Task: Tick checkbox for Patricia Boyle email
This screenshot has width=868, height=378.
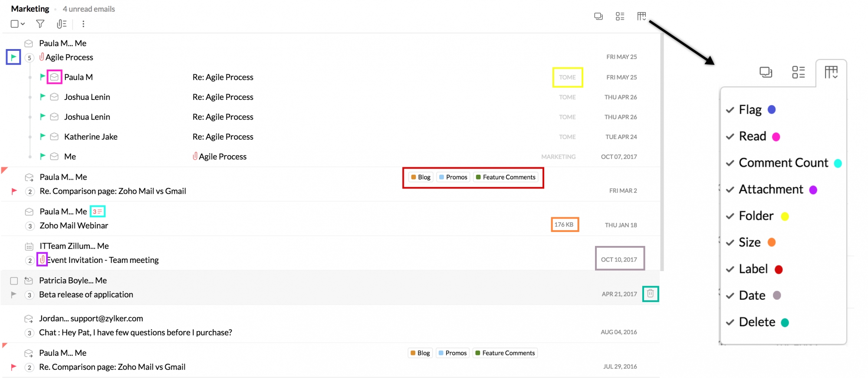Action: tap(14, 281)
